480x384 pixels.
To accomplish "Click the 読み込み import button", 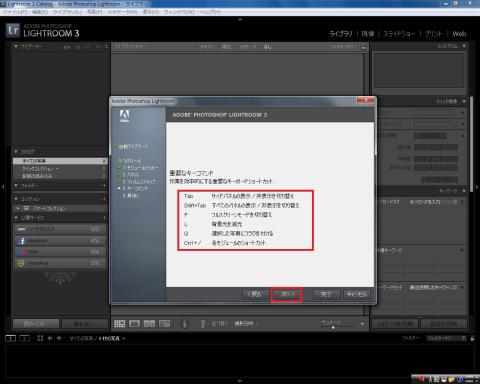I will pos(36,323).
